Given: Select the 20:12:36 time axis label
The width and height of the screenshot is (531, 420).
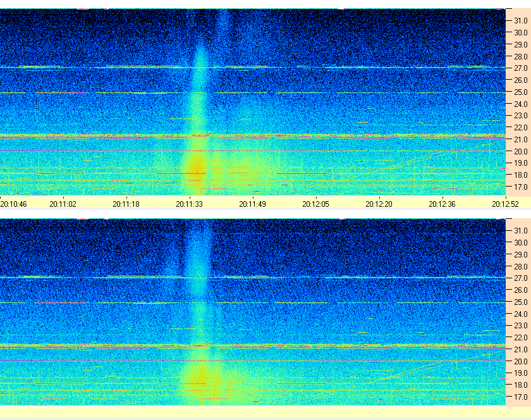Looking at the screenshot, I should tap(442, 204).
